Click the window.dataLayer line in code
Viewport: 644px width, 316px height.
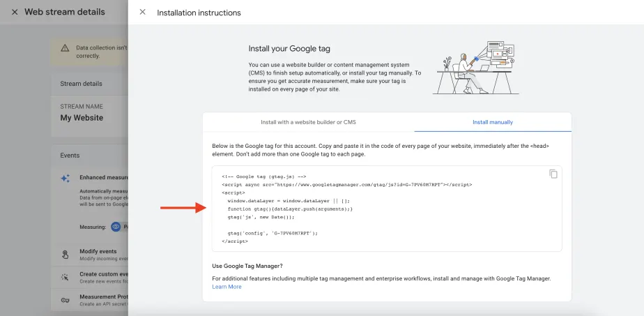289,201
